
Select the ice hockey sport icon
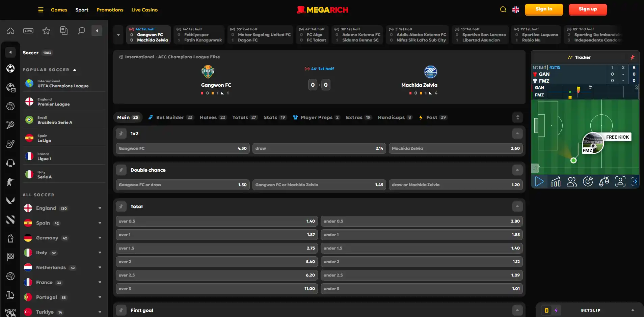pos(10,144)
